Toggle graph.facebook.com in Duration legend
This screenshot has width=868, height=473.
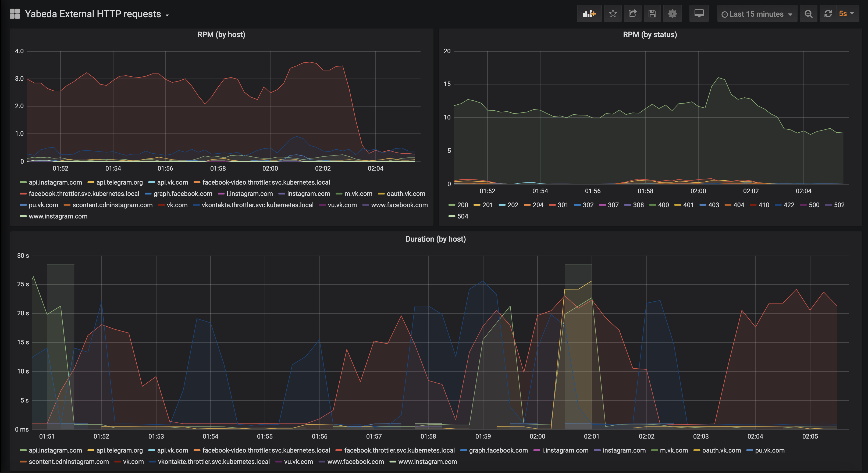[498, 450]
